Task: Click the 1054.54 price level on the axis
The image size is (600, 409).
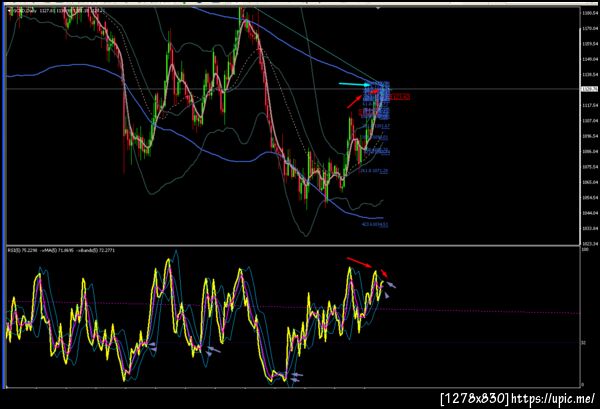Action: [590, 197]
